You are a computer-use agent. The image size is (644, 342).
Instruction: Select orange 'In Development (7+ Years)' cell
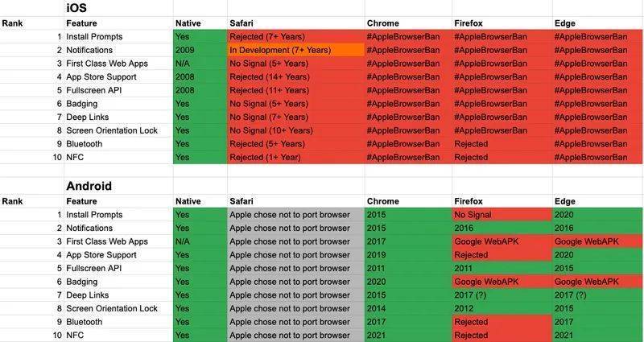pos(295,50)
